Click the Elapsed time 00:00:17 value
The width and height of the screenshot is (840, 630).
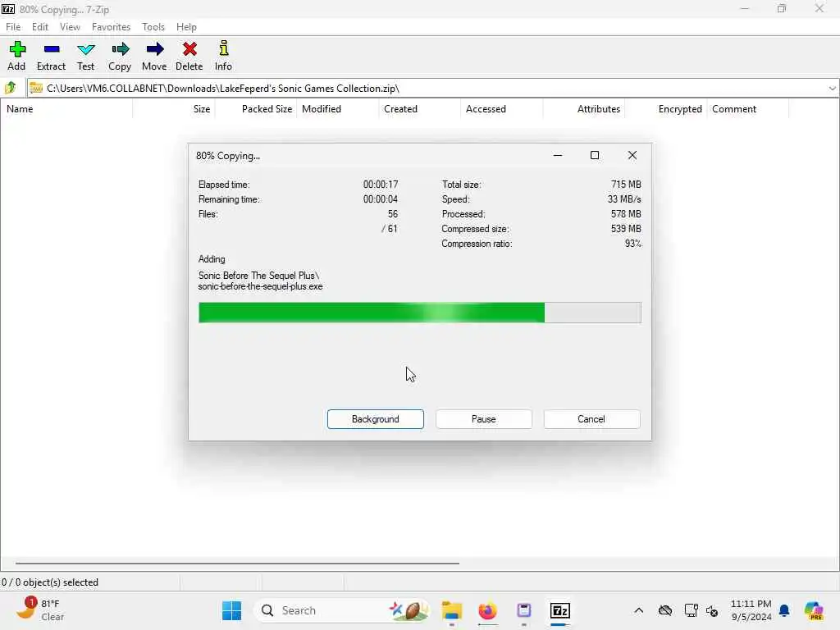pyautogui.click(x=381, y=185)
